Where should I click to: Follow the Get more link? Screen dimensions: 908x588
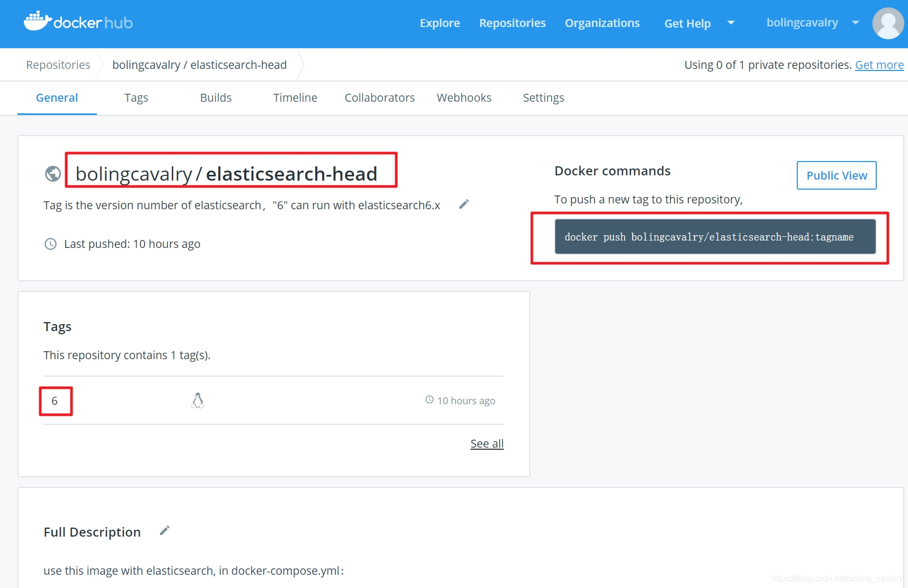coord(879,65)
